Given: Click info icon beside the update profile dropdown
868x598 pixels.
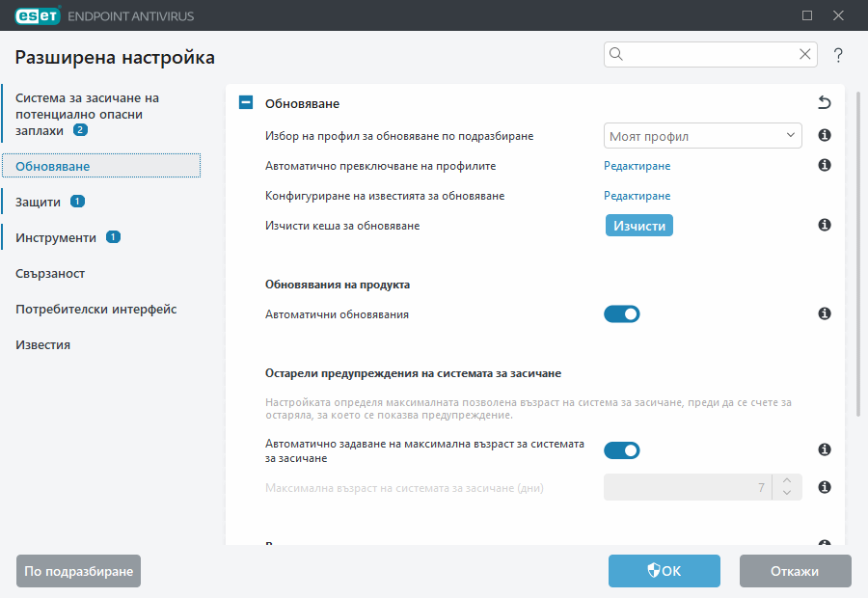Looking at the screenshot, I should pos(824,136).
